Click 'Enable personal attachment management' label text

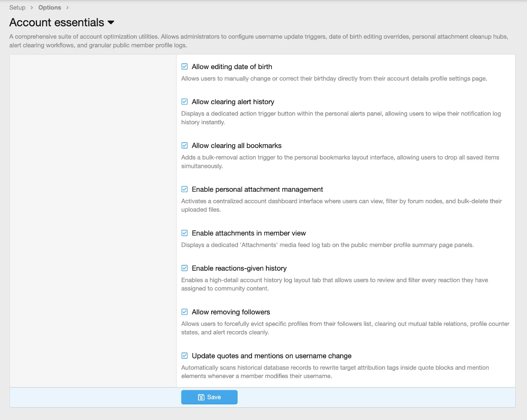coord(257,189)
